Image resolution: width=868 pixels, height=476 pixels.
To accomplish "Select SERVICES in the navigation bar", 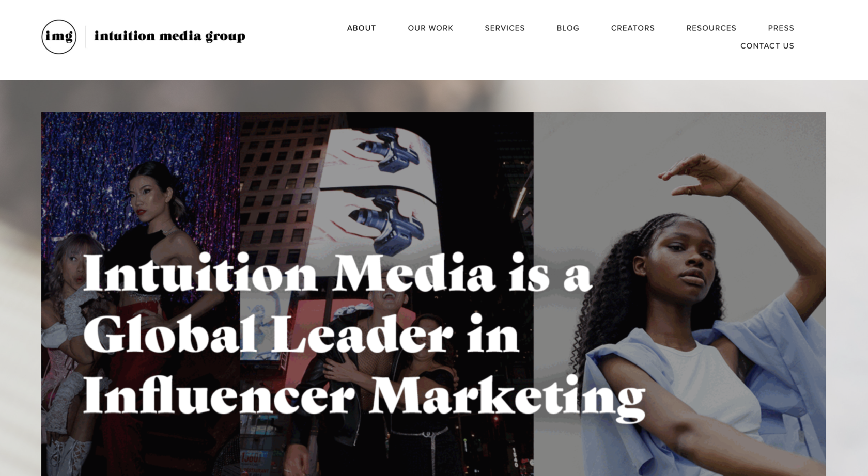I will click(505, 28).
